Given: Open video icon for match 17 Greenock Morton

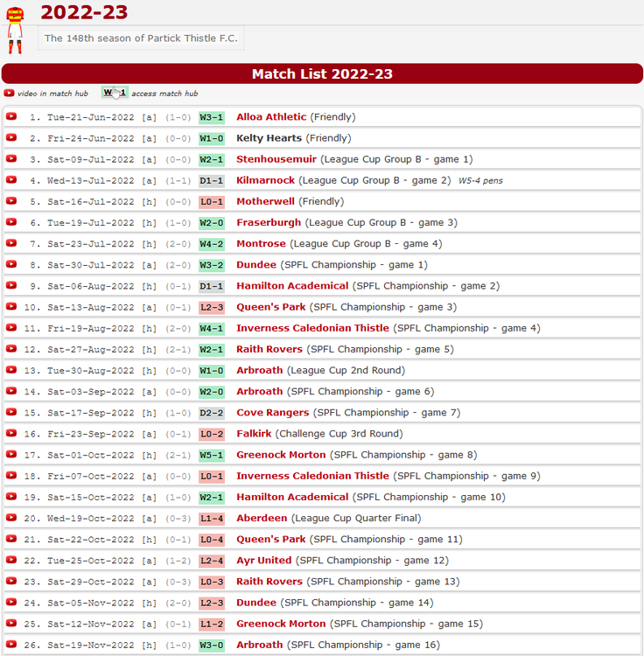Looking at the screenshot, I should (x=11, y=454).
